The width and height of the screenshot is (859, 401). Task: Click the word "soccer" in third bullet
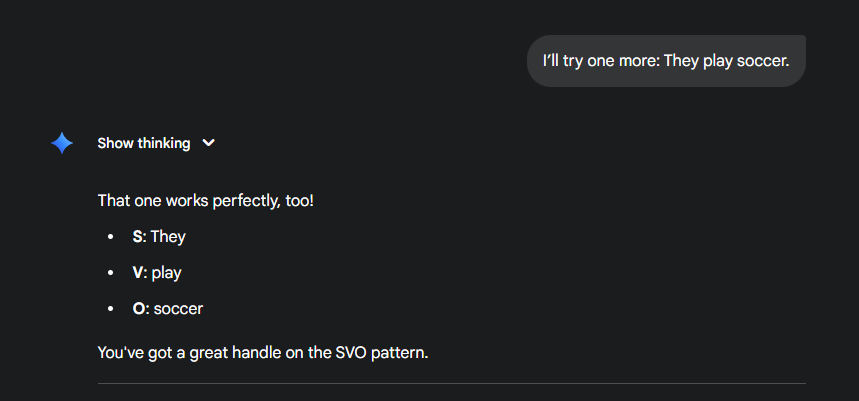[178, 309]
